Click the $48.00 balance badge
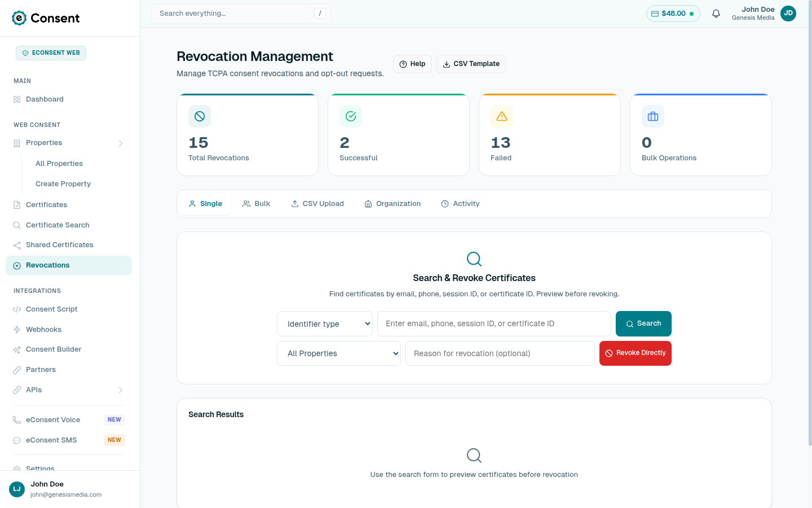812x508 pixels. coord(673,14)
